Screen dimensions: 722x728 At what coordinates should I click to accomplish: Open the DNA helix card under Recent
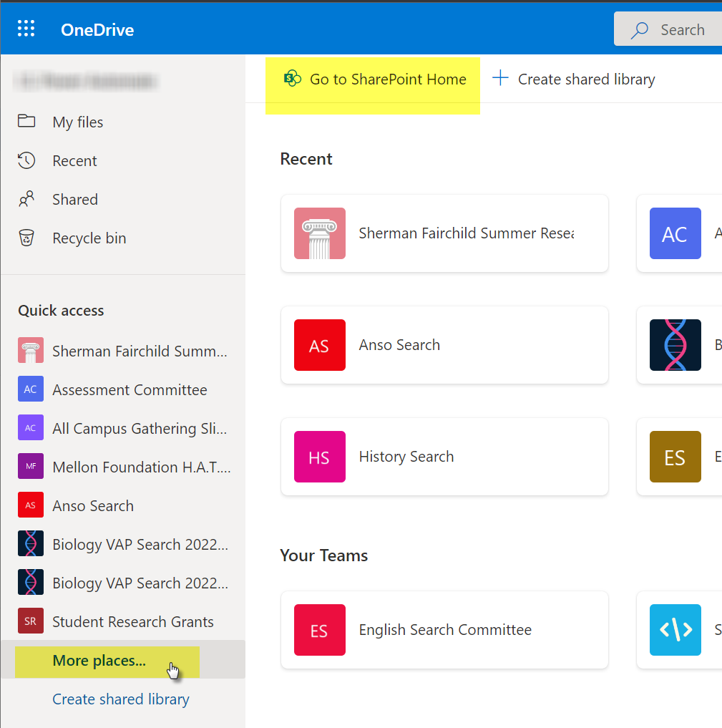pyautogui.click(x=679, y=345)
